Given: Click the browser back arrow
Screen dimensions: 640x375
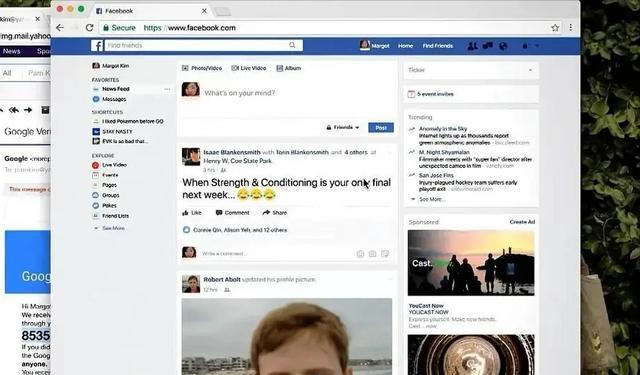Looking at the screenshot, I should click(60, 28).
